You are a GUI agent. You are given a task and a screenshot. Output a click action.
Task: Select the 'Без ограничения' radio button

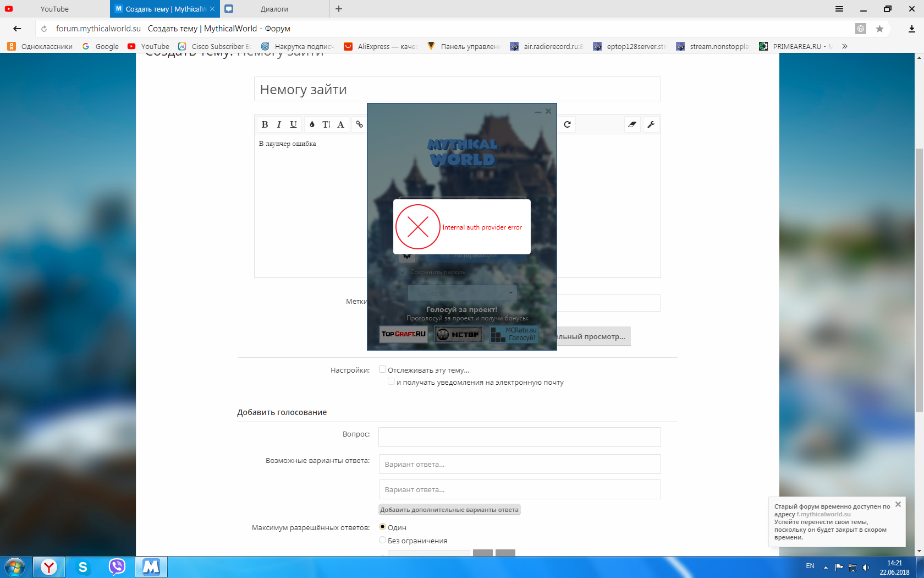(x=382, y=540)
